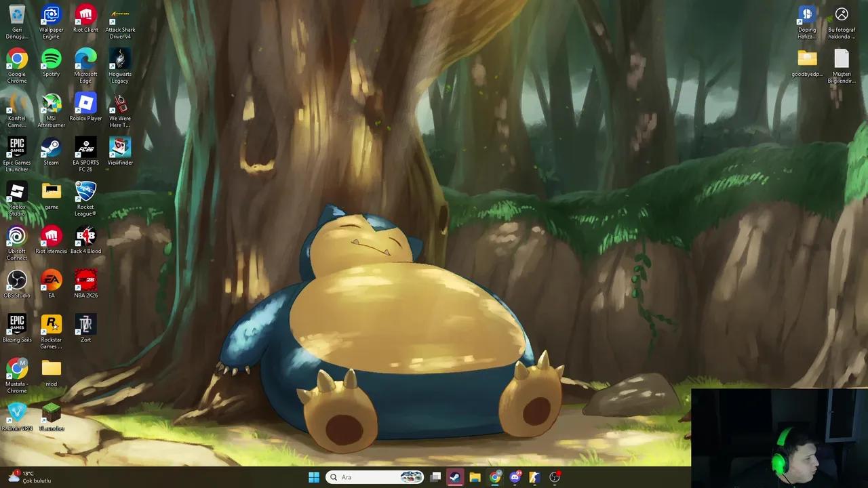Open Discord from the taskbar
The height and width of the screenshot is (488, 868).
pos(515,476)
